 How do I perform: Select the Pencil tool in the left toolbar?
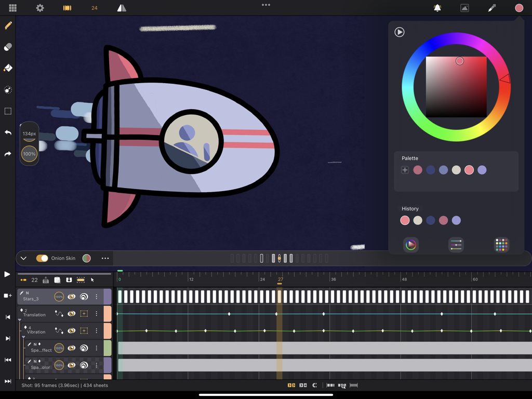[x=8, y=25]
